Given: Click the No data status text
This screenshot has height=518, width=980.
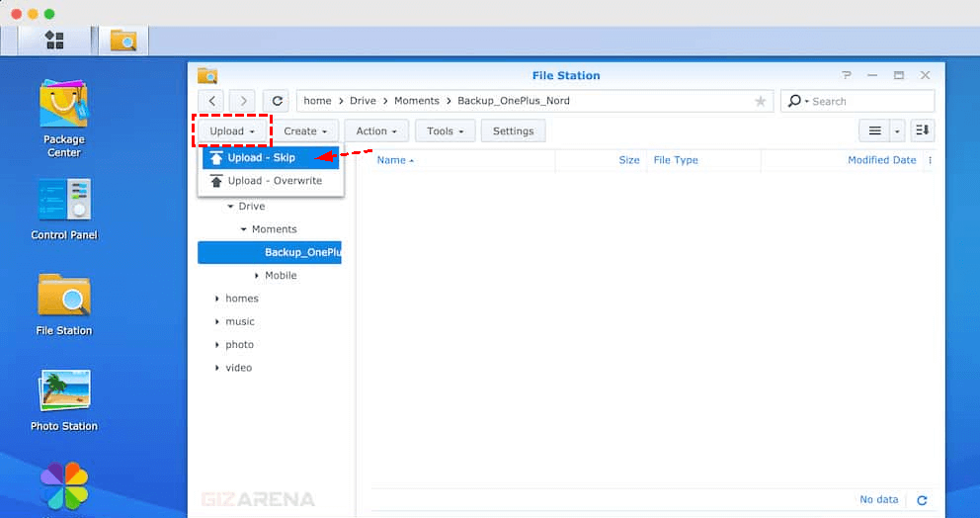Looking at the screenshot, I should coord(879,500).
